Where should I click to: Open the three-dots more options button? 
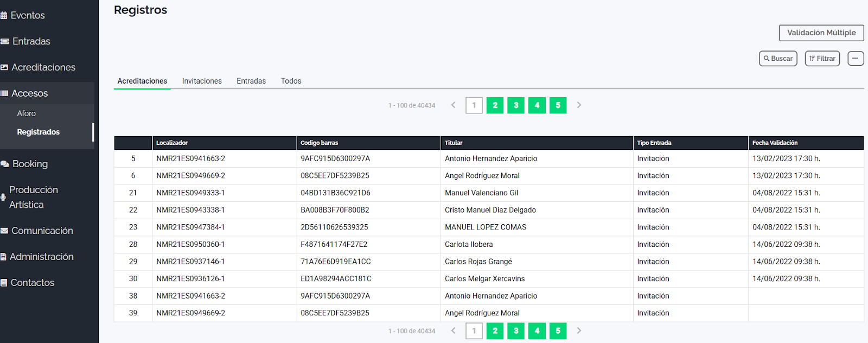click(x=856, y=59)
